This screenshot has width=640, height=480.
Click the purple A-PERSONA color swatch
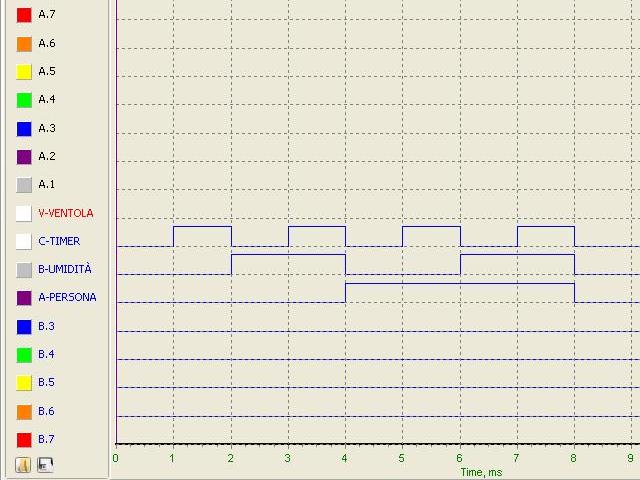[24, 297]
